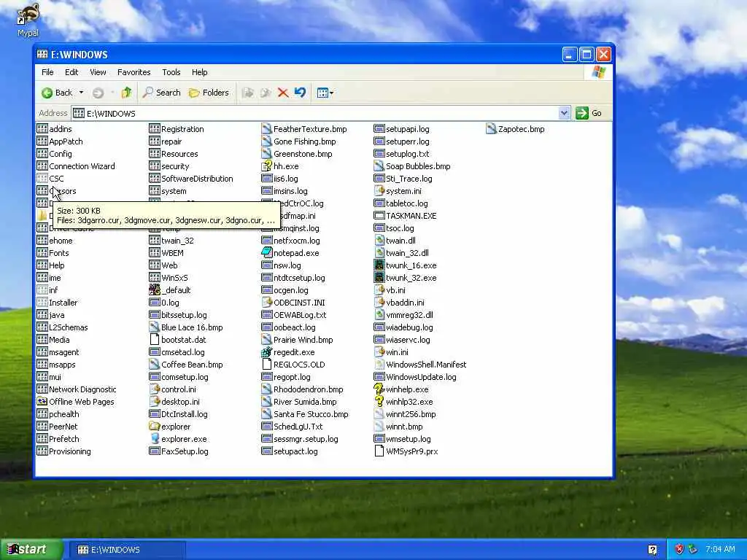Select the explorer.exe icon
The image size is (747, 560).
[x=155, y=438]
